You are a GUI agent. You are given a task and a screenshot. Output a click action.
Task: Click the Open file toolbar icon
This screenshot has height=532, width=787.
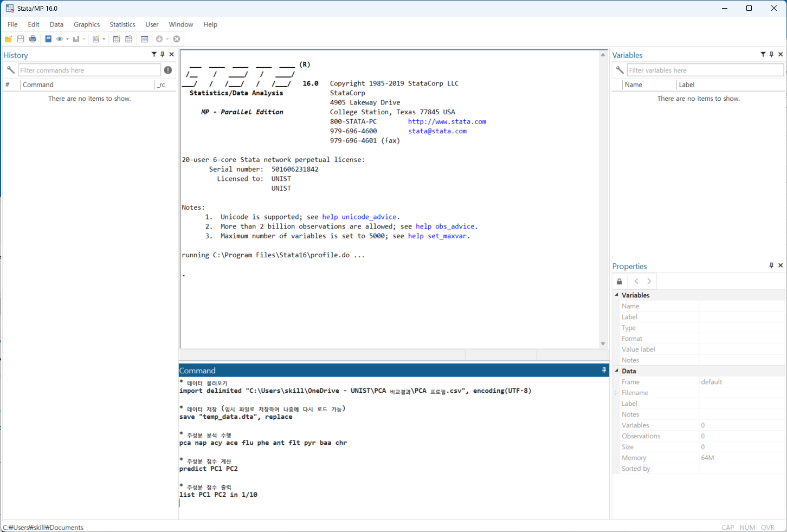[x=8, y=39]
